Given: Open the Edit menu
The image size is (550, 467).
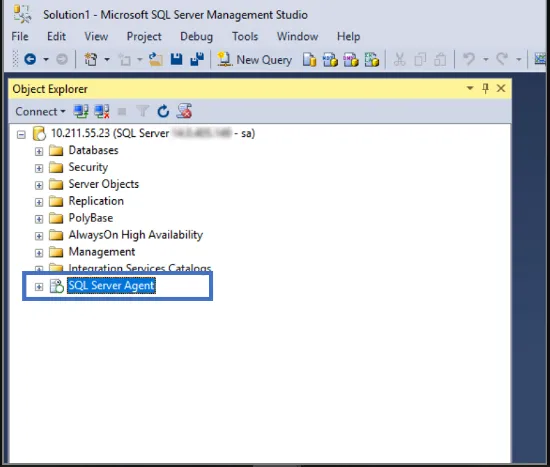Looking at the screenshot, I should pos(56,36).
